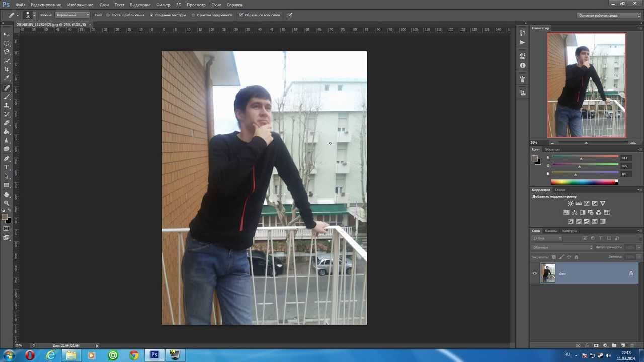Screen dimensions: 644x362
Task: Add Curves adjustment icon
Action: click(x=586, y=203)
